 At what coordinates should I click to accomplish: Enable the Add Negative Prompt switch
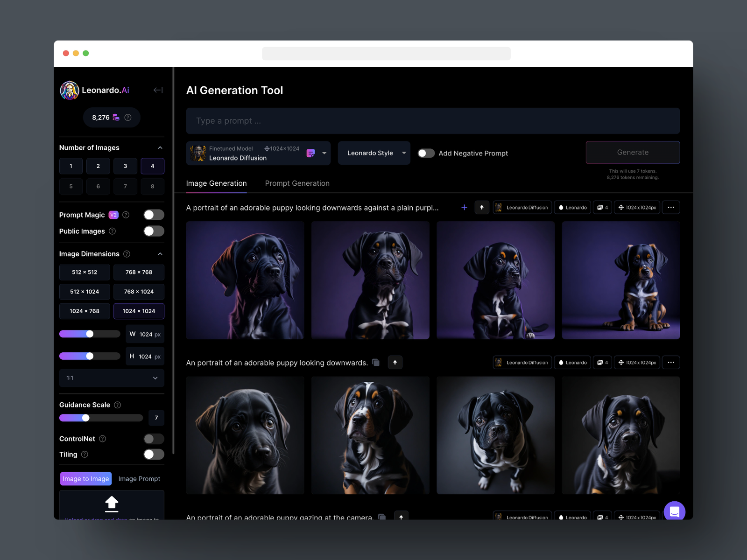tap(426, 153)
